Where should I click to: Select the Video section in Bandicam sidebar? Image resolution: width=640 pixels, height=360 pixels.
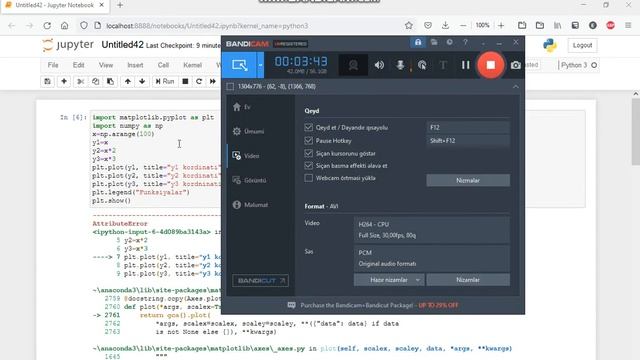coord(246,156)
